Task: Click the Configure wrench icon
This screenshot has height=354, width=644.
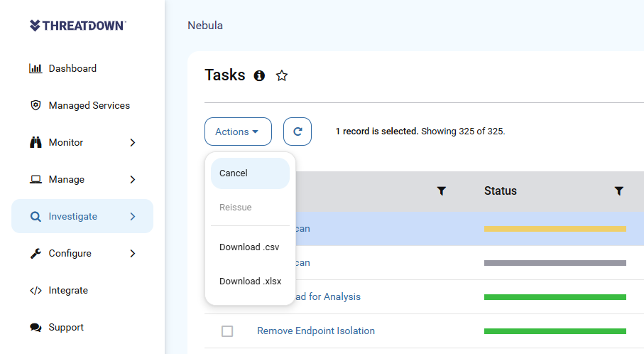Action: pyautogui.click(x=36, y=253)
